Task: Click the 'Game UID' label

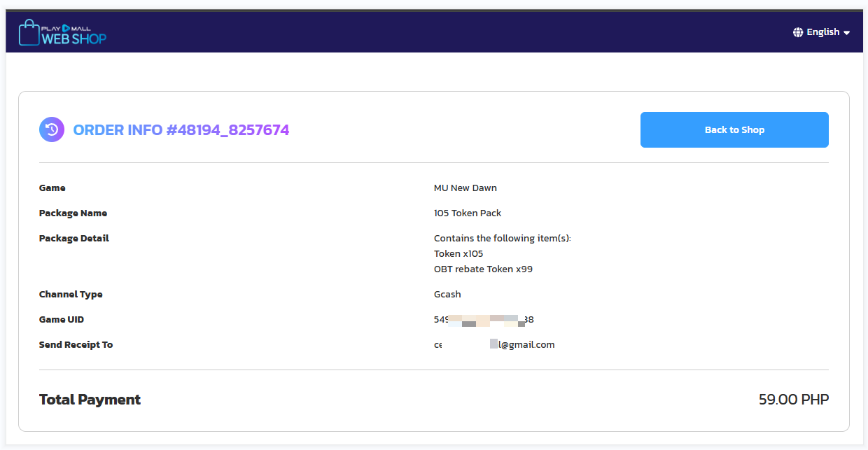Action: pyautogui.click(x=62, y=319)
